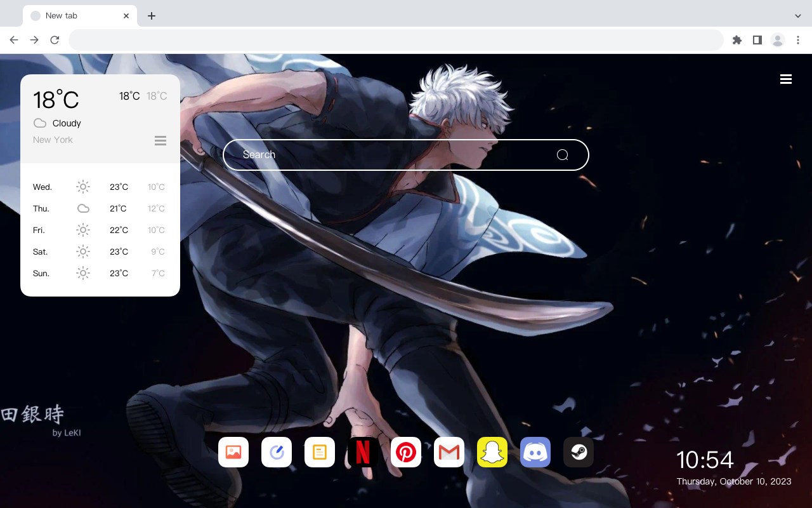
Task: Open the weather widget menu icon
Action: pos(160,140)
